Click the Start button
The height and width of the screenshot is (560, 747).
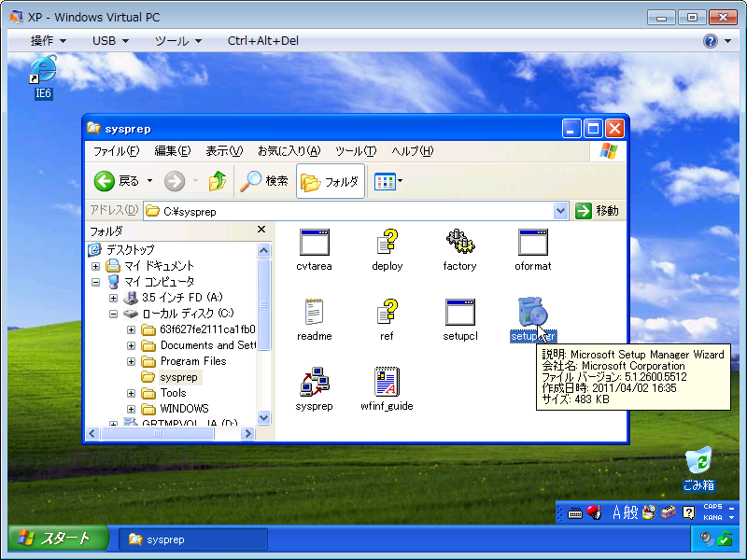coord(57,539)
